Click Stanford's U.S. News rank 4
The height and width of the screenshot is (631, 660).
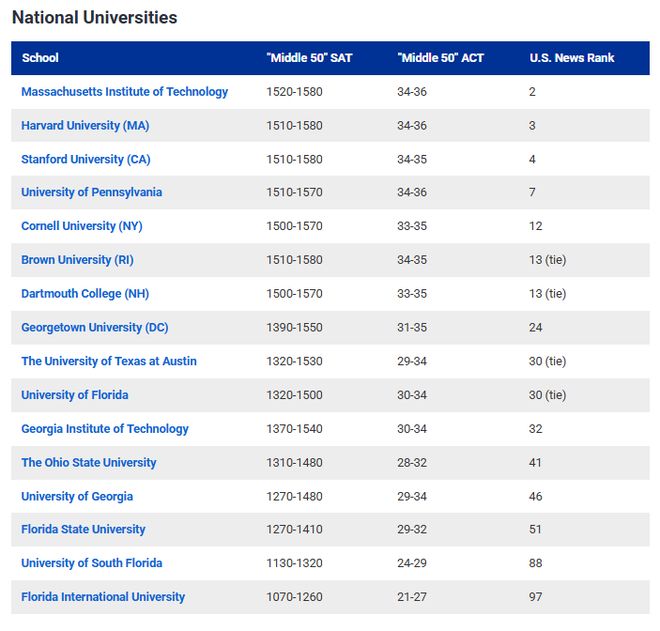(532, 159)
